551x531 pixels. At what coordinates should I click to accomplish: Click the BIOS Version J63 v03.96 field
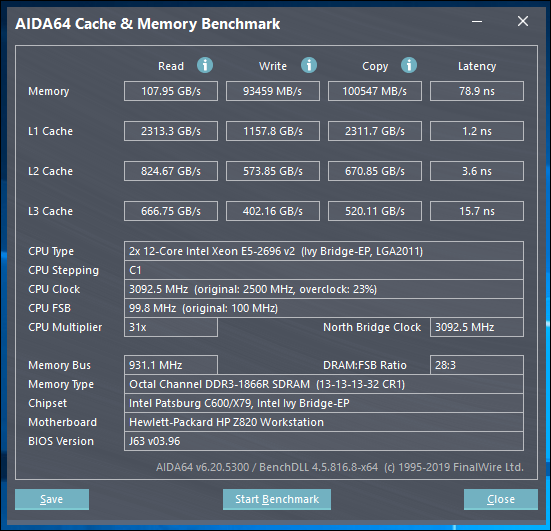click(324, 441)
